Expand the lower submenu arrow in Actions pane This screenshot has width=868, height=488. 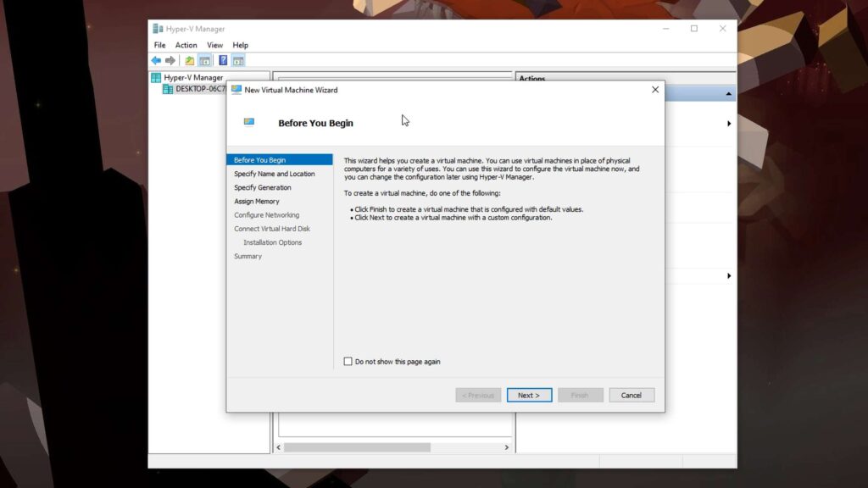pos(729,275)
